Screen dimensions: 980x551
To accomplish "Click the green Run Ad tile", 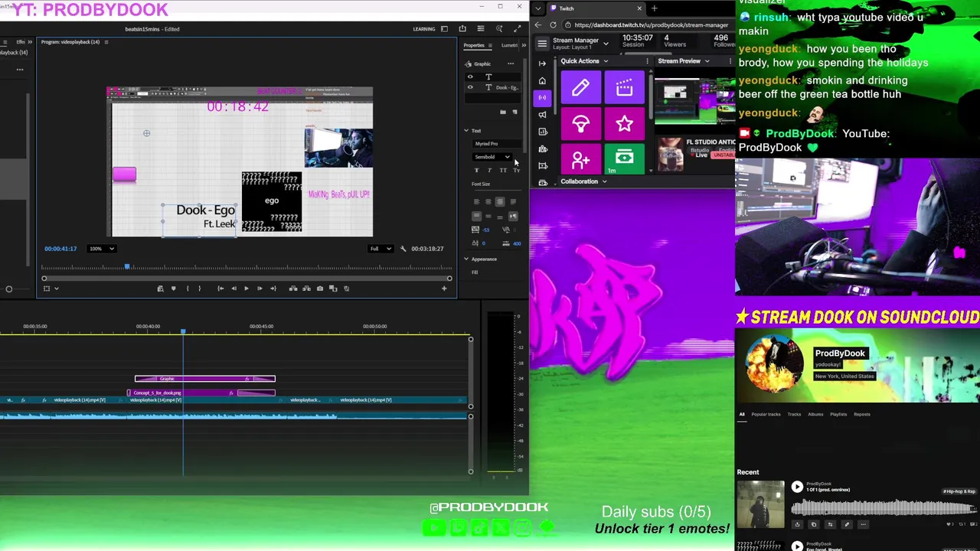I will [x=624, y=159].
